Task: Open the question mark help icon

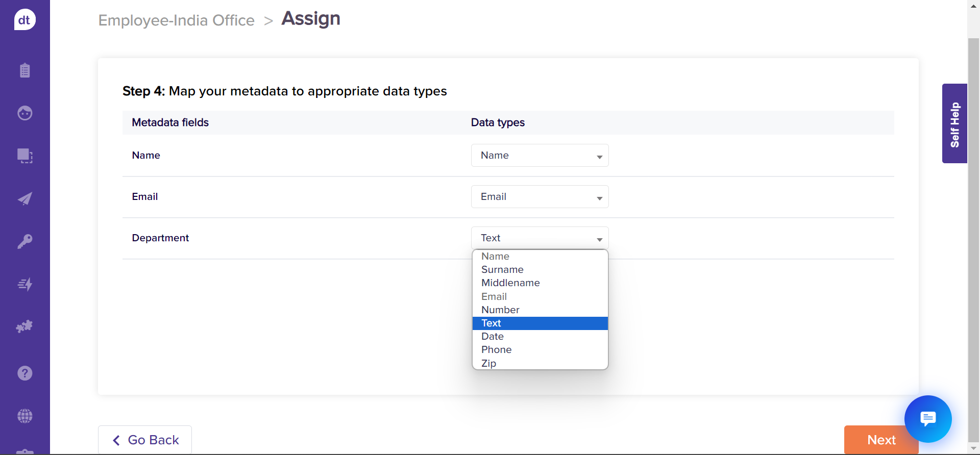Action: point(24,373)
